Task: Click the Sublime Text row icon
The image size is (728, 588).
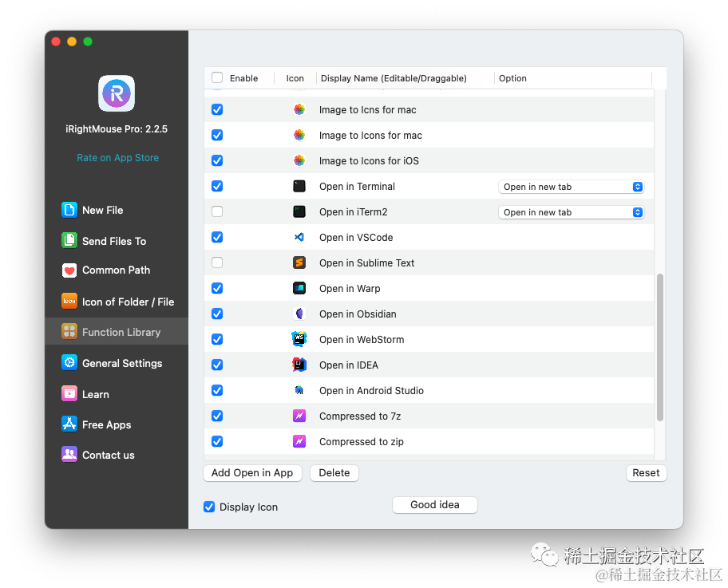Action: coord(299,262)
